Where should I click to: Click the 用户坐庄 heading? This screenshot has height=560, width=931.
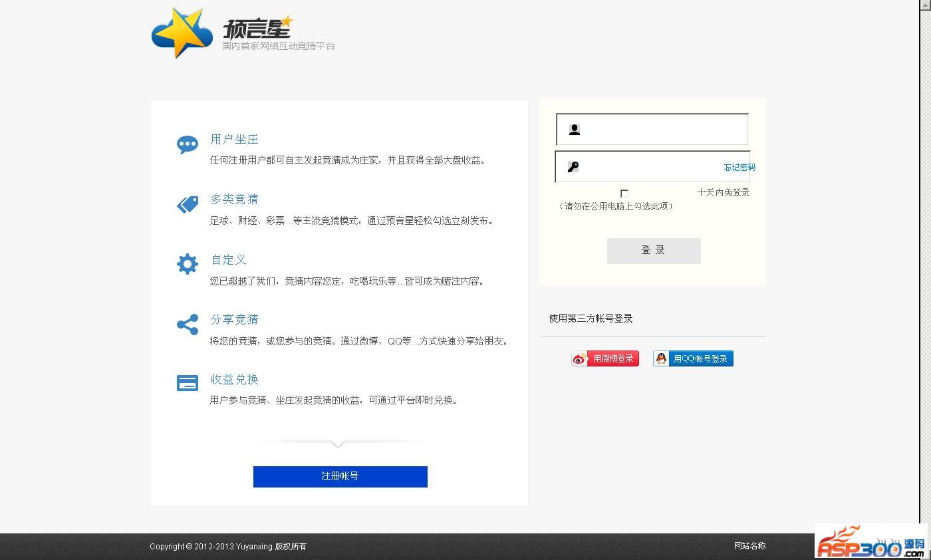tap(234, 140)
